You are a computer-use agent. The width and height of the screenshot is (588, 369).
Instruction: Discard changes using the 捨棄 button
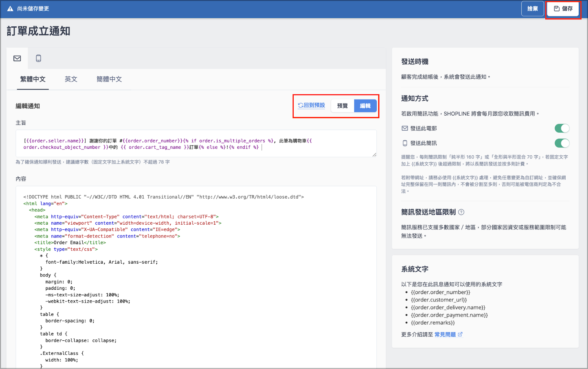click(533, 9)
